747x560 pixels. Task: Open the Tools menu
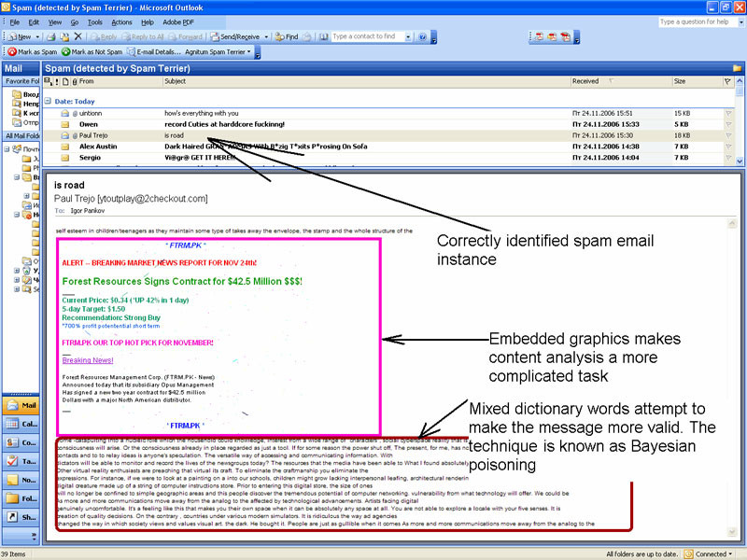95,22
